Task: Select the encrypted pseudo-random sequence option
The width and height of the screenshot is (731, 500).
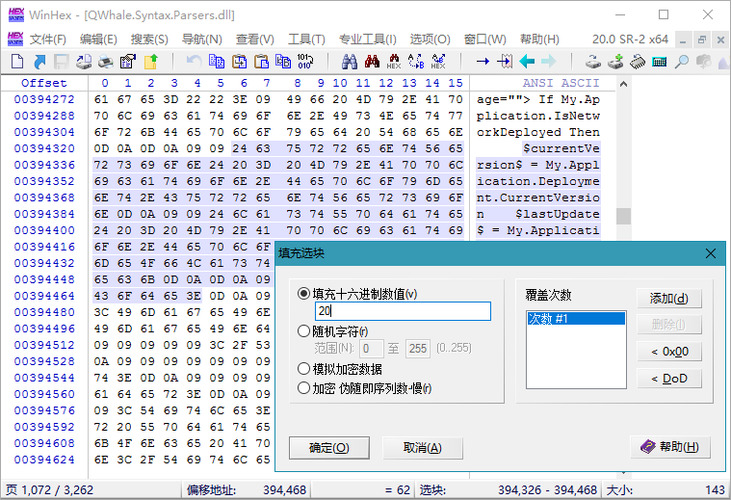Action: coord(304,388)
